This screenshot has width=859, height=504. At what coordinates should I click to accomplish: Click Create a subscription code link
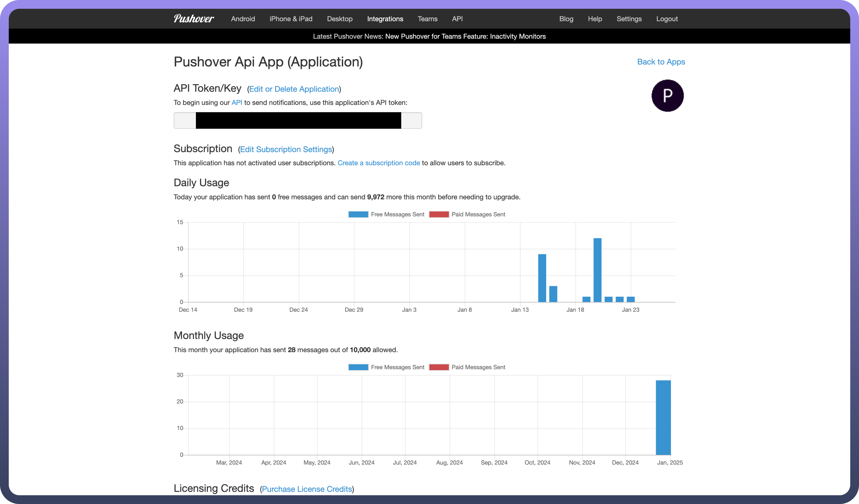378,163
